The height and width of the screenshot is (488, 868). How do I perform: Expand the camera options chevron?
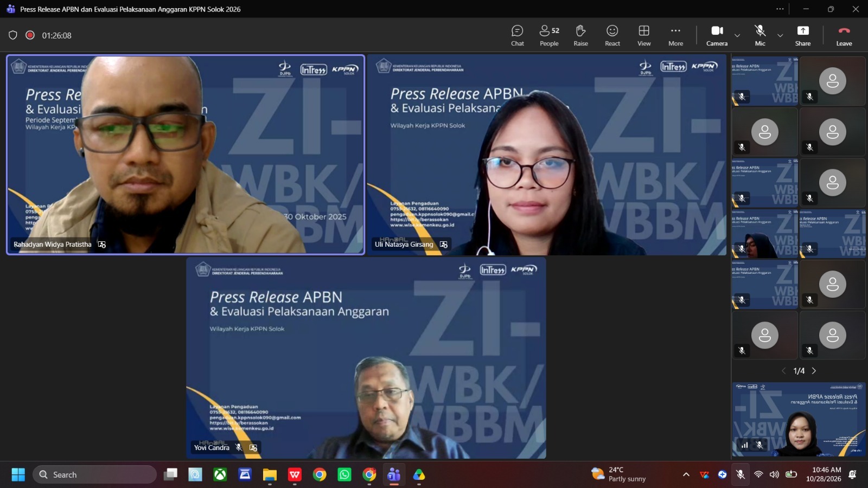click(x=737, y=36)
